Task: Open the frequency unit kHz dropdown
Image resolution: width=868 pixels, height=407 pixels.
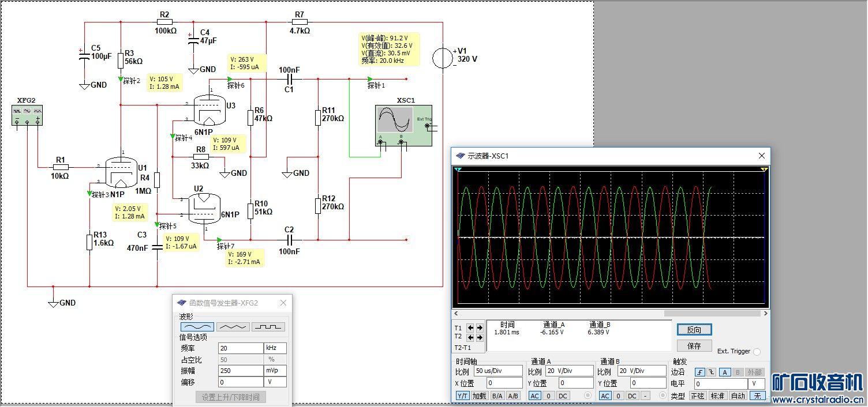Action: 275,348
